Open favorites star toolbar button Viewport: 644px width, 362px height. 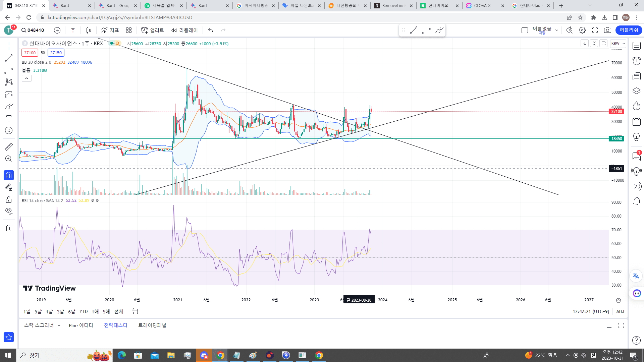point(9,337)
